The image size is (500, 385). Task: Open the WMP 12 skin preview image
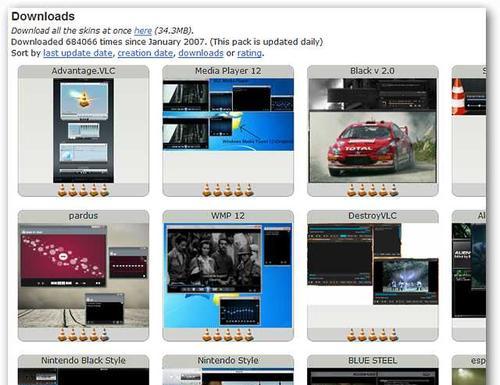pyautogui.click(x=228, y=275)
